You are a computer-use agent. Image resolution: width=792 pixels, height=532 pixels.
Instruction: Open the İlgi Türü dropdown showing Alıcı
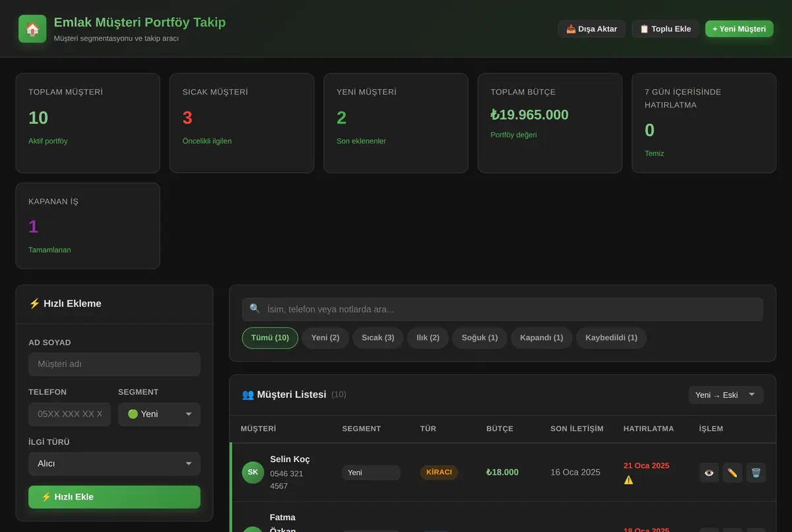pyautogui.click(x=114, y=464)
